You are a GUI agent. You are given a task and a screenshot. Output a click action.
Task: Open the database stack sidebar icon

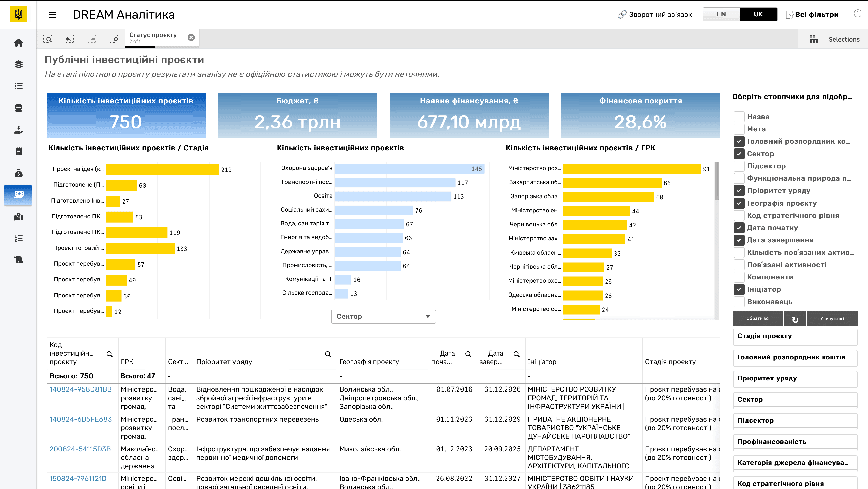[19, 108]
